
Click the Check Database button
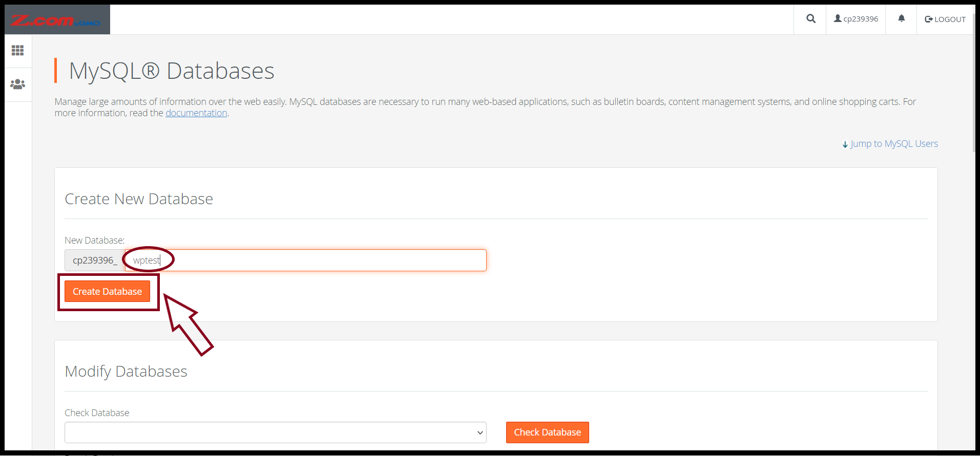pos(547,432)
